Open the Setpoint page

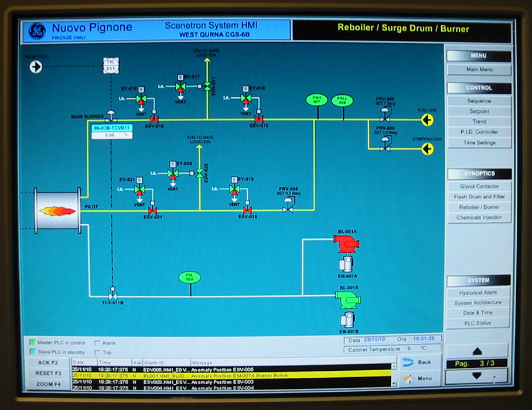pos(479,111)
